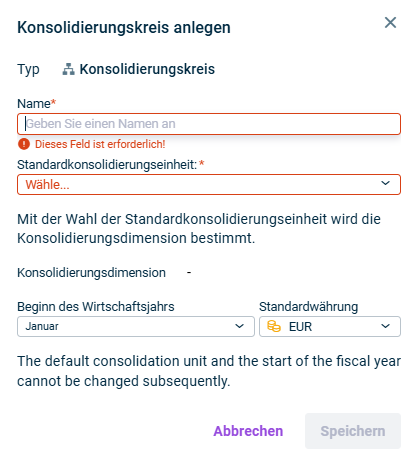Click the red error icon below the Name field

click(24, 144)
